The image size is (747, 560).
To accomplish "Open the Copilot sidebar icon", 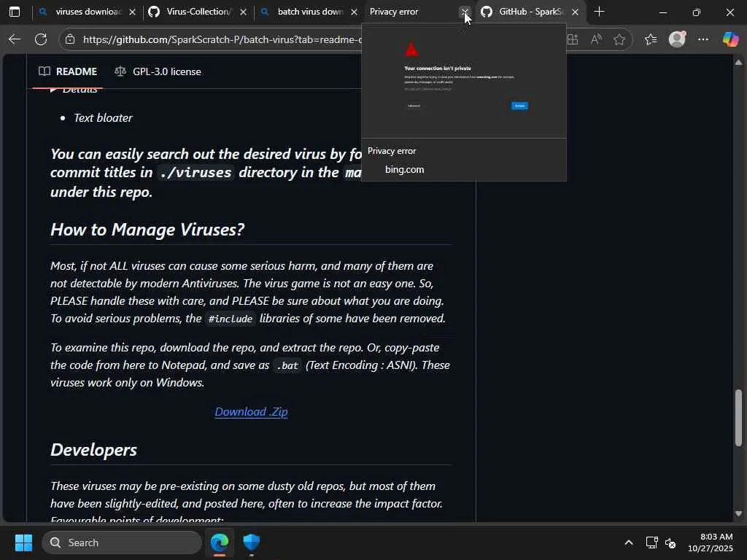I will click(730, 39).
